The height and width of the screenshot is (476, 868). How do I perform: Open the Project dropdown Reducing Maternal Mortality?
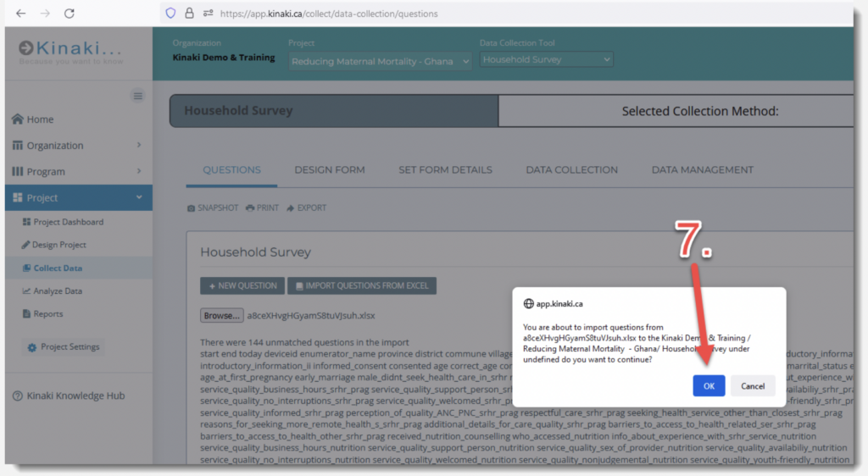(380, 61)
